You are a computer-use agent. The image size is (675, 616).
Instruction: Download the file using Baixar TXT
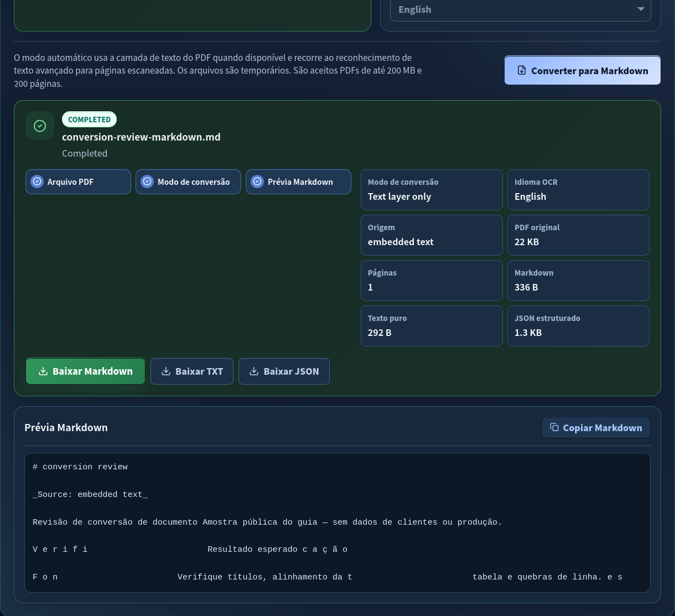(192, 371)
